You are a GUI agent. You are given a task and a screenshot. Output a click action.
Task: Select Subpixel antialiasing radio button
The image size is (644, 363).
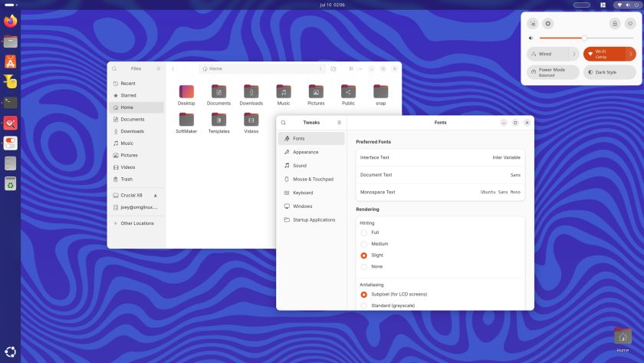coord(364,295)
